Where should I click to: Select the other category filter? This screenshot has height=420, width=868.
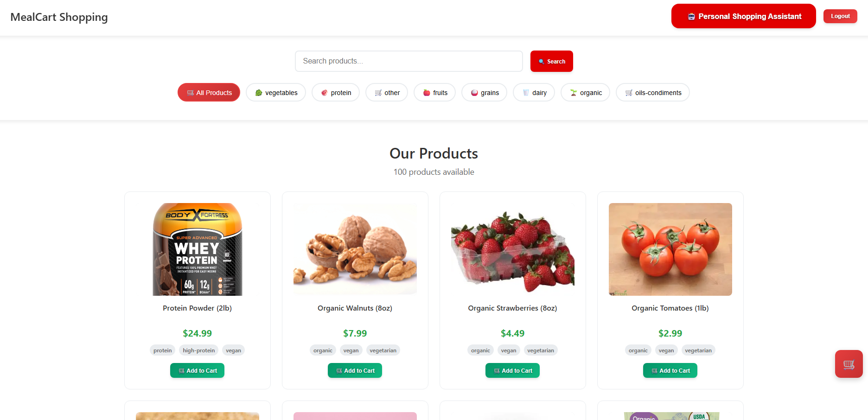click(387, 93)
